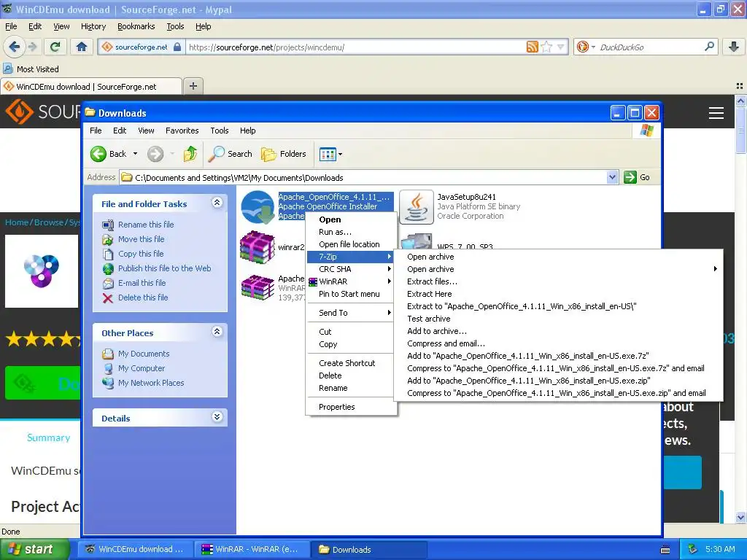Bookmark page with star icon

point(547,47)
